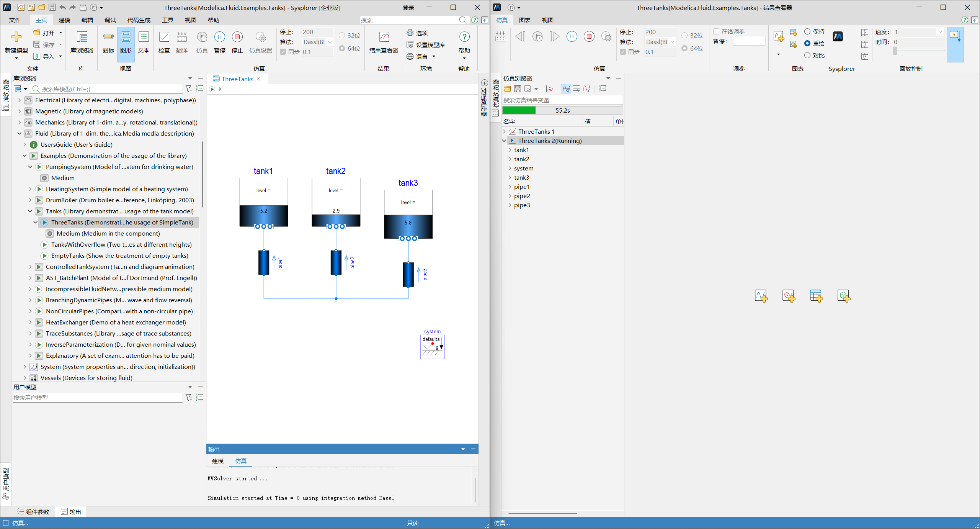This screenshot has height=529, width=980.
Task: Switch to 图表 tab in result viewer
Action: [x=525, y=20]
